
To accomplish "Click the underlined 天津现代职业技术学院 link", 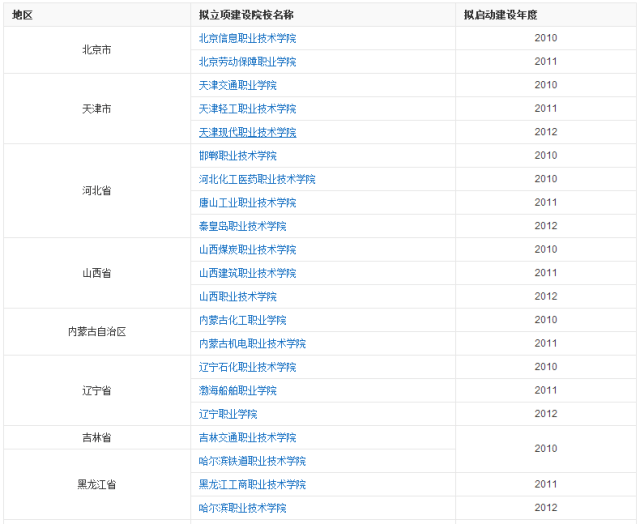I will point(247,132).
